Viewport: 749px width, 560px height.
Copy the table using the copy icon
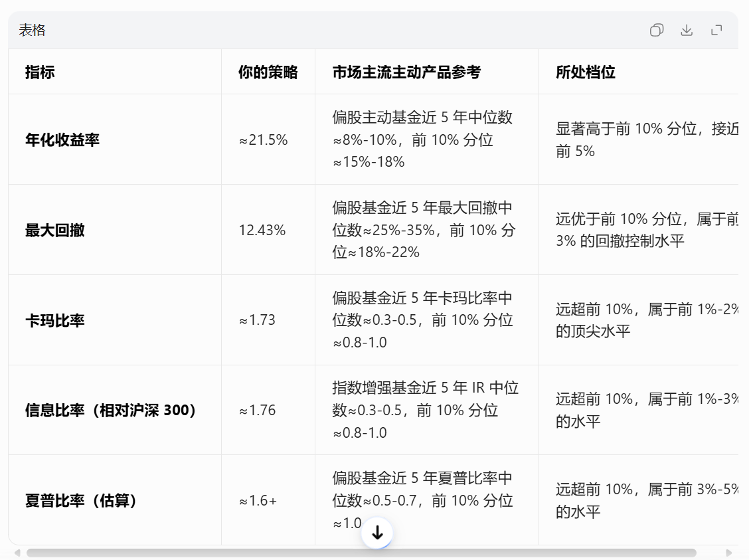[656, 31]
